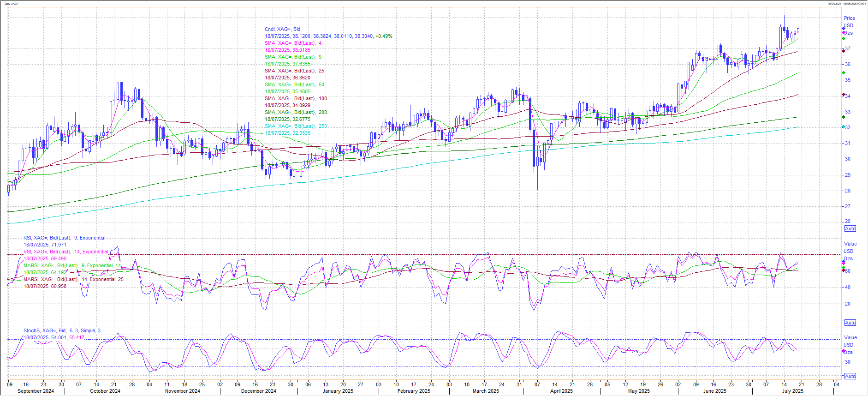
Task: Click the 'SMA, XAG=, Bid(Last), 200' legend entry
Action: point(296,112)
